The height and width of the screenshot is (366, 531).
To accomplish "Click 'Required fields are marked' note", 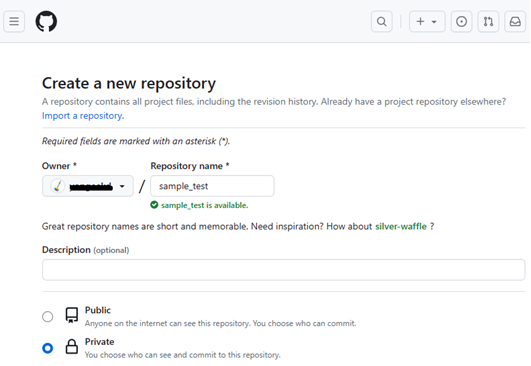I will [x=136, y=141].
